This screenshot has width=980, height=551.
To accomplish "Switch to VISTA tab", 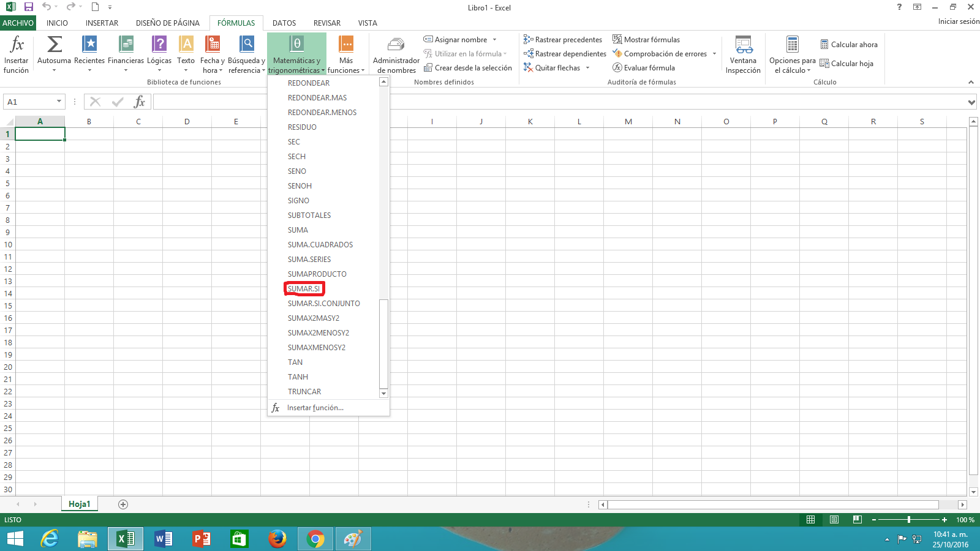I will pyautogui.click(x=367, y=23).
